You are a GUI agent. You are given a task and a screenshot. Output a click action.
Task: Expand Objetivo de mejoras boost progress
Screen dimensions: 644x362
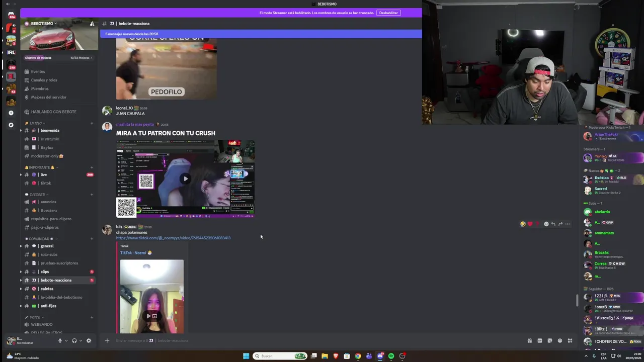coord(59,58)
